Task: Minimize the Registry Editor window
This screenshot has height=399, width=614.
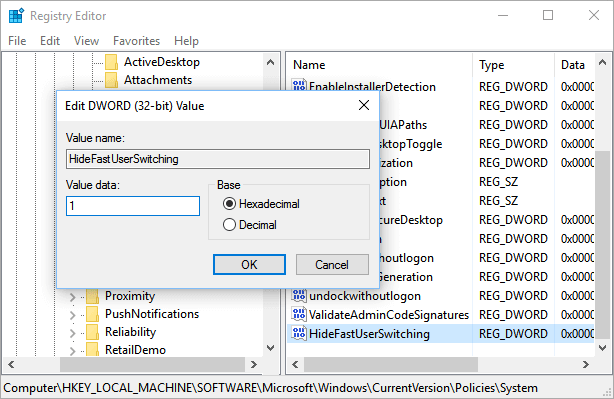Action: click(x=503, y=16)
